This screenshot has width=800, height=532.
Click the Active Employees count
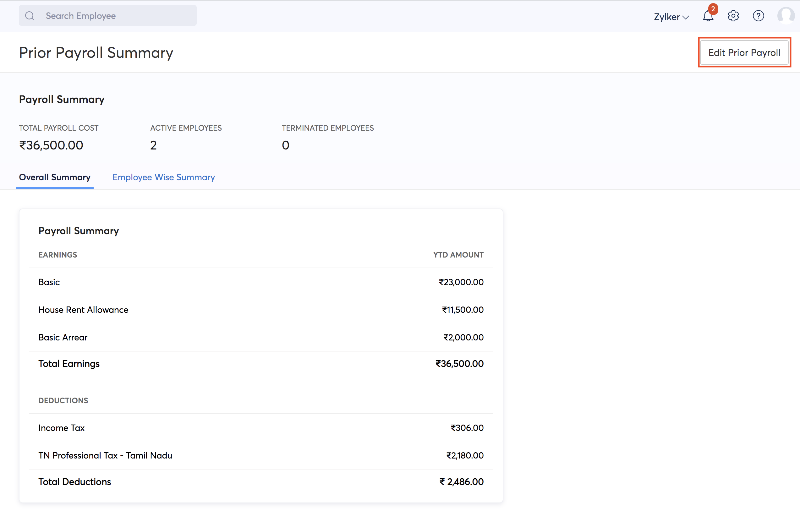(x=153, y=145)
